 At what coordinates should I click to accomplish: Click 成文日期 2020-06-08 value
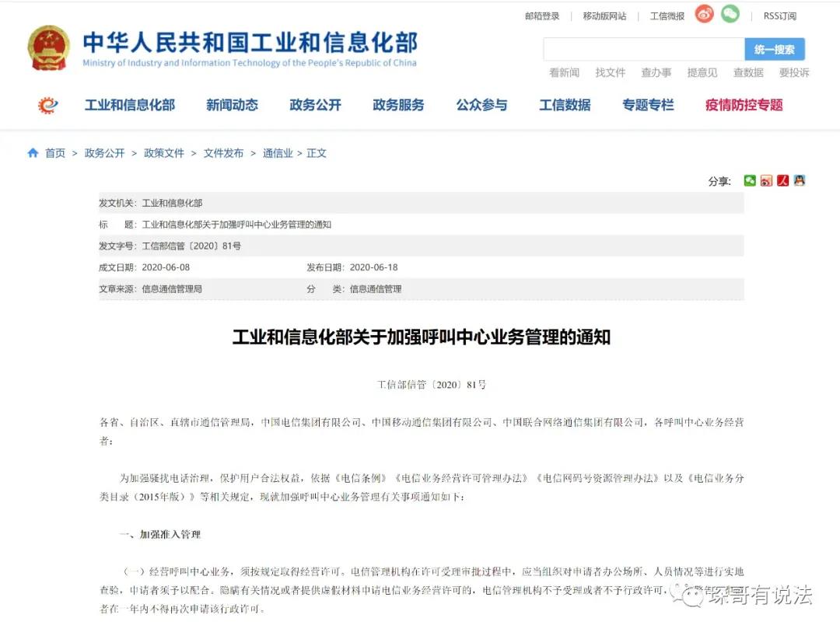tap(166, 267)
